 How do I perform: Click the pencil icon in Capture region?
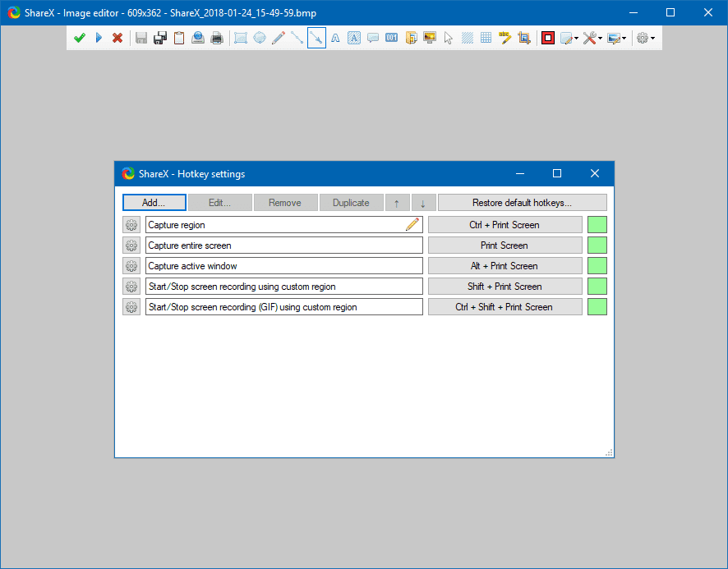412,224
